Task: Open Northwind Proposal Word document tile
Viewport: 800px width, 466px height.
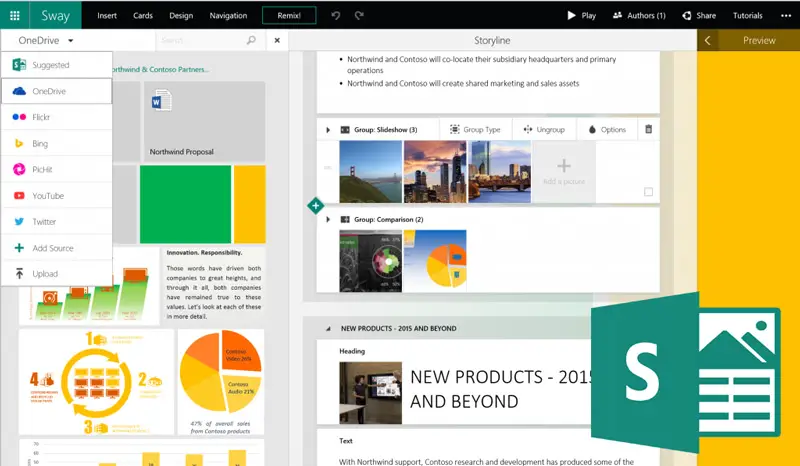Action: coord(204,121)
